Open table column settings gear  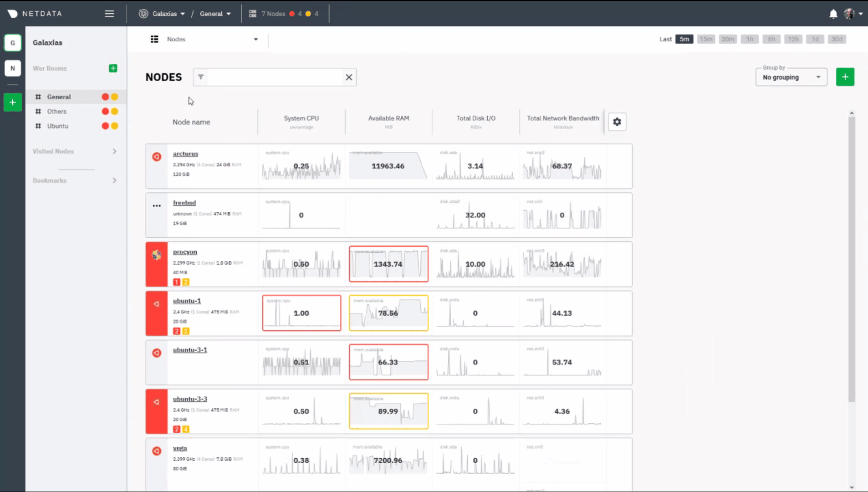point(617,122)
